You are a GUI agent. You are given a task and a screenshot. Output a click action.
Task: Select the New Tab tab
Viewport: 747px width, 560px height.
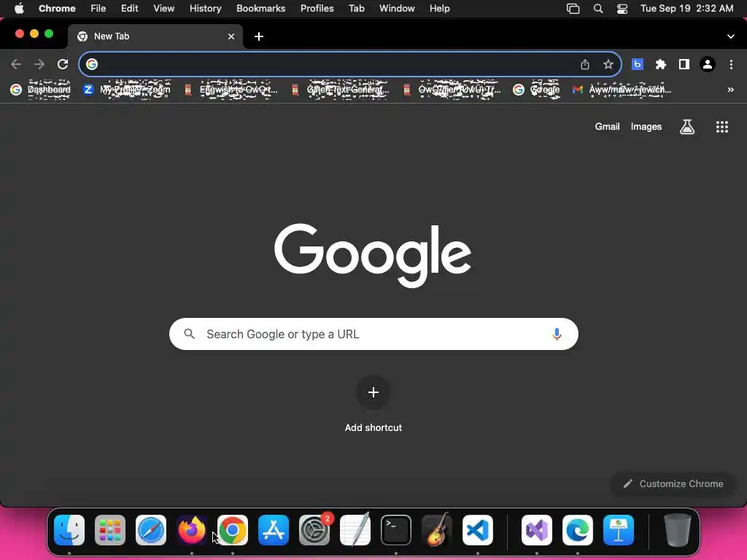[155, 36]
